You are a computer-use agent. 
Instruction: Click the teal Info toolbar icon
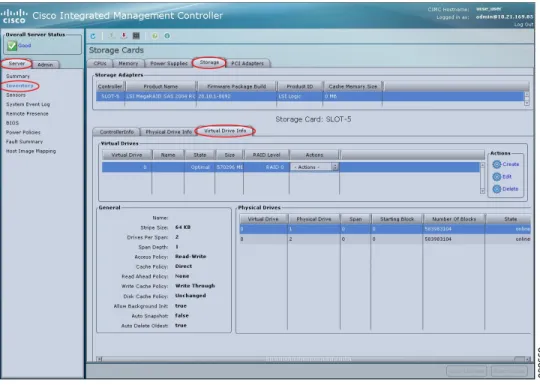click(x=167, y=36)
